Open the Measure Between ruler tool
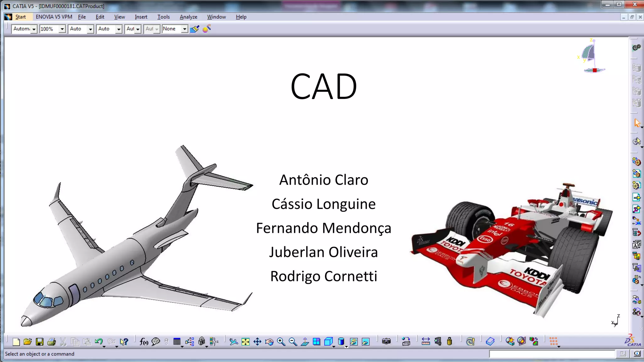The width and height of the screenshot is (644, 362). pos(426,342)
